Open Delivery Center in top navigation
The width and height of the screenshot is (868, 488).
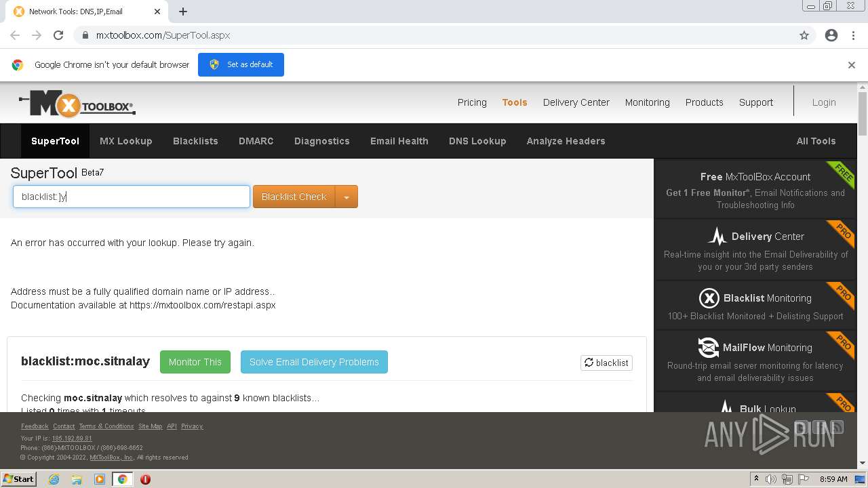(576, 102)
